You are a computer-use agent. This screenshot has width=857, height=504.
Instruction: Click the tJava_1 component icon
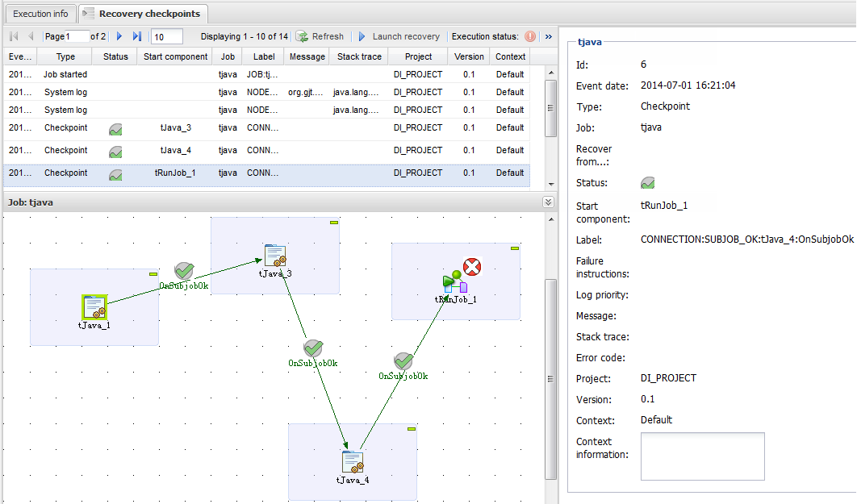point(94,307)
